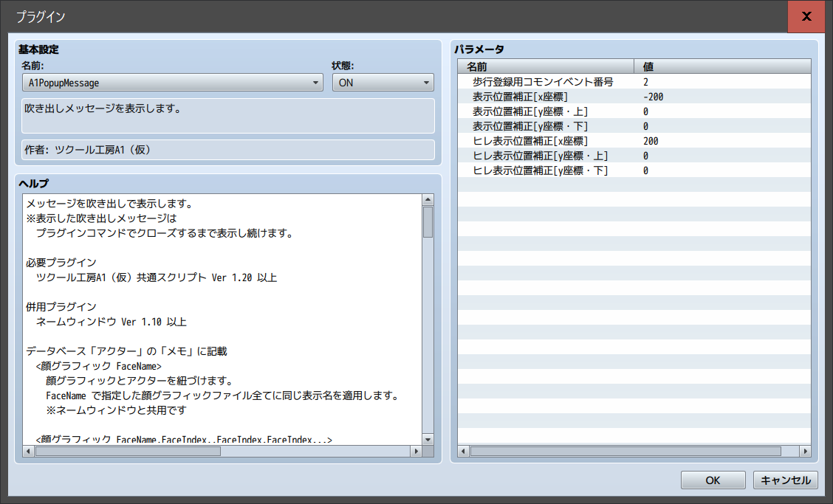Select the ヒレ表示位置補正[y座標・下] parameter row
Viewport: 833px width, 504px height.
point(634,170)
